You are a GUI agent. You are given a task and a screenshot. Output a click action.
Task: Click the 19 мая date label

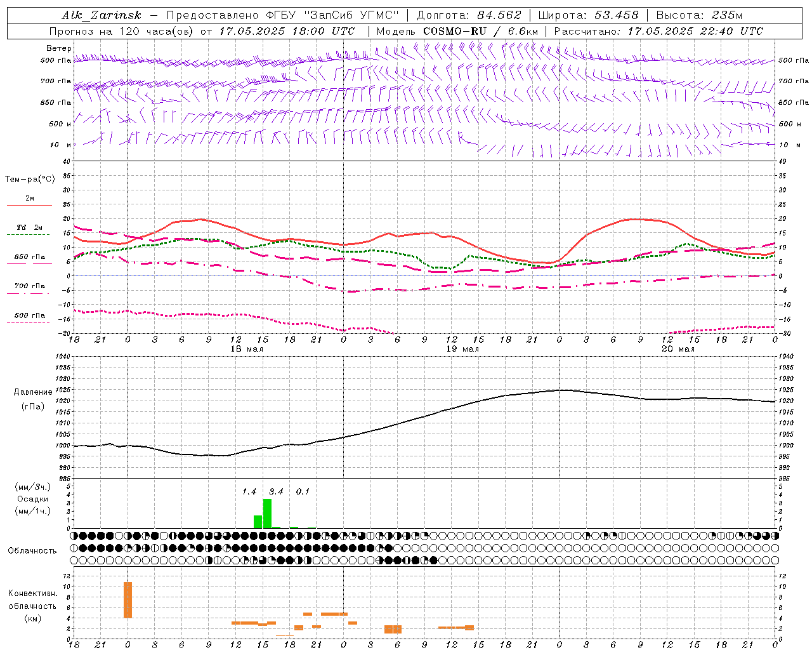[462, 349]
